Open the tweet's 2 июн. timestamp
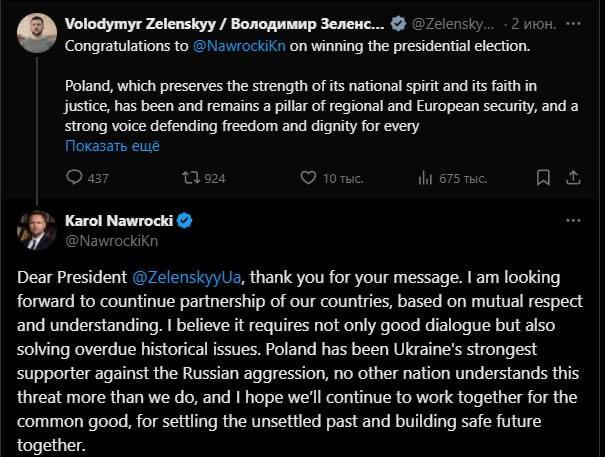 529,22
